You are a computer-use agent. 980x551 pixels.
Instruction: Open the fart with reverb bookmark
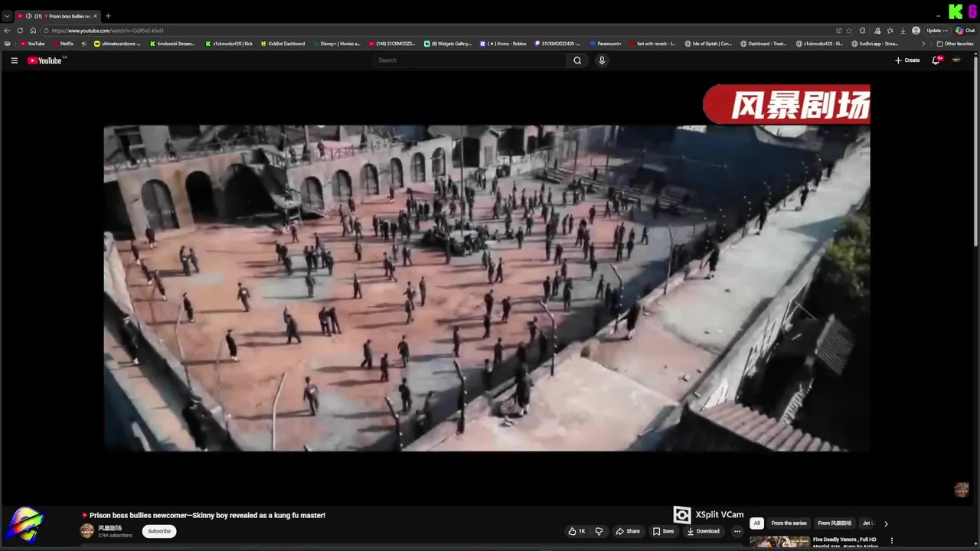652,44
